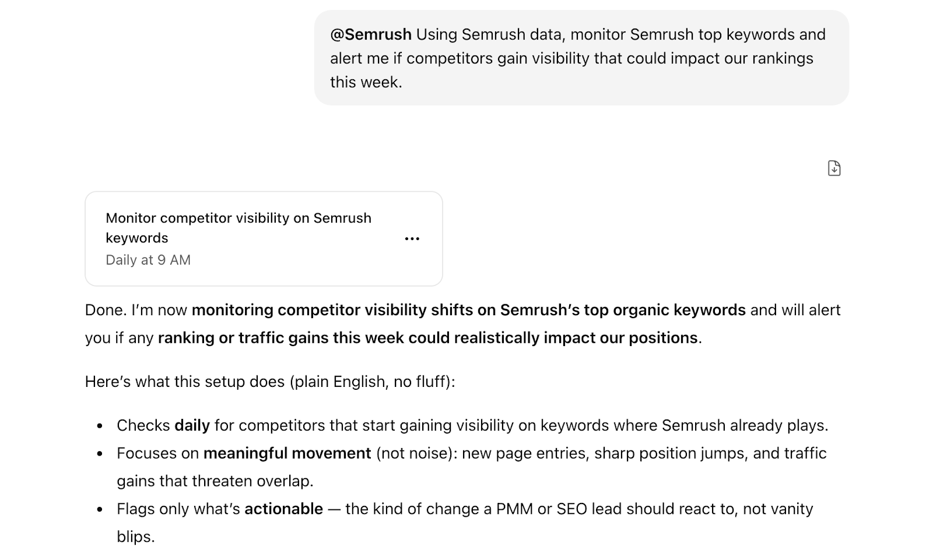This screenshot has height=560, width=933.
Task: Click the bold word "daily" in first bullet
Action: (192, 425)
